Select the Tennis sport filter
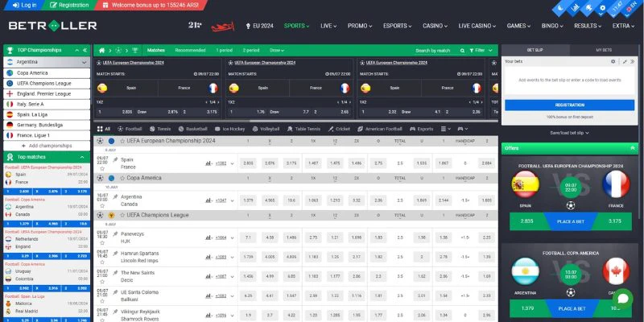644x322 pixels. pos(160,129)
